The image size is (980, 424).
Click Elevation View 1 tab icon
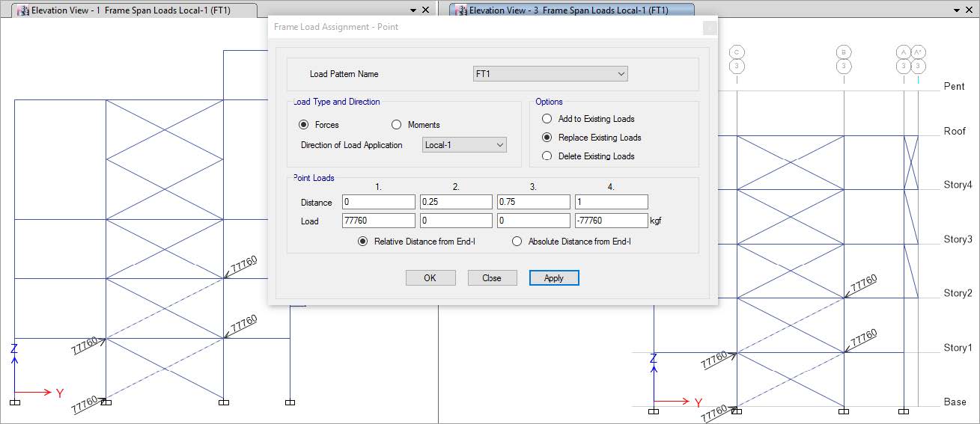coord(24,10)
